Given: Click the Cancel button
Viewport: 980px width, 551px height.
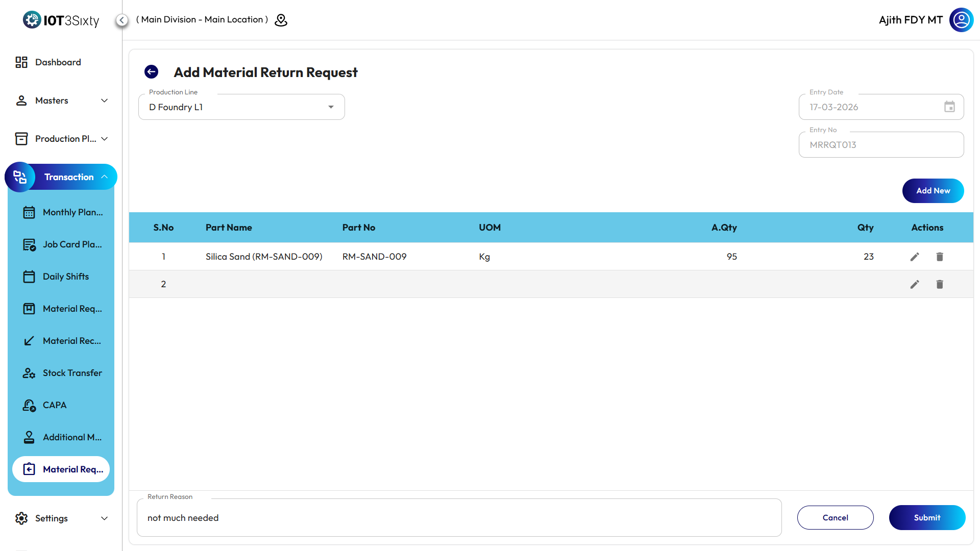Looking at the screenshot, I should (x=835, y=517).
